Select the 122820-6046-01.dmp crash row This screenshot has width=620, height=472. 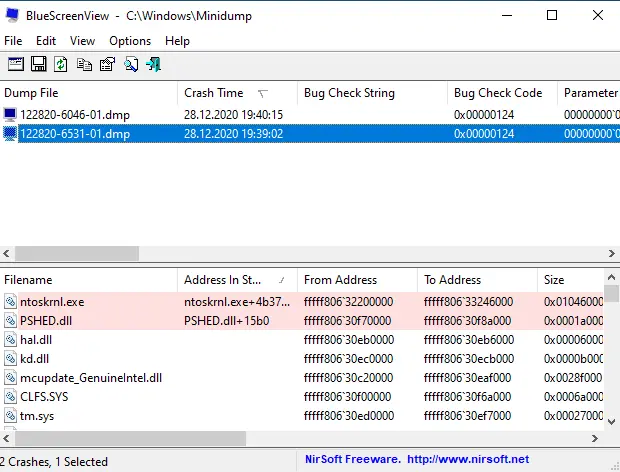[x=310, y=115]
